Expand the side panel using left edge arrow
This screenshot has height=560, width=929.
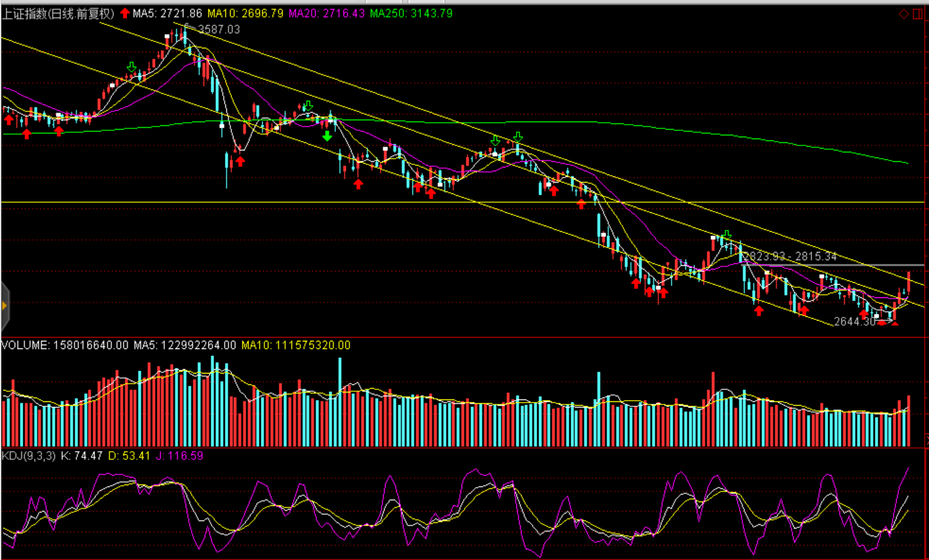coord(4,306)
